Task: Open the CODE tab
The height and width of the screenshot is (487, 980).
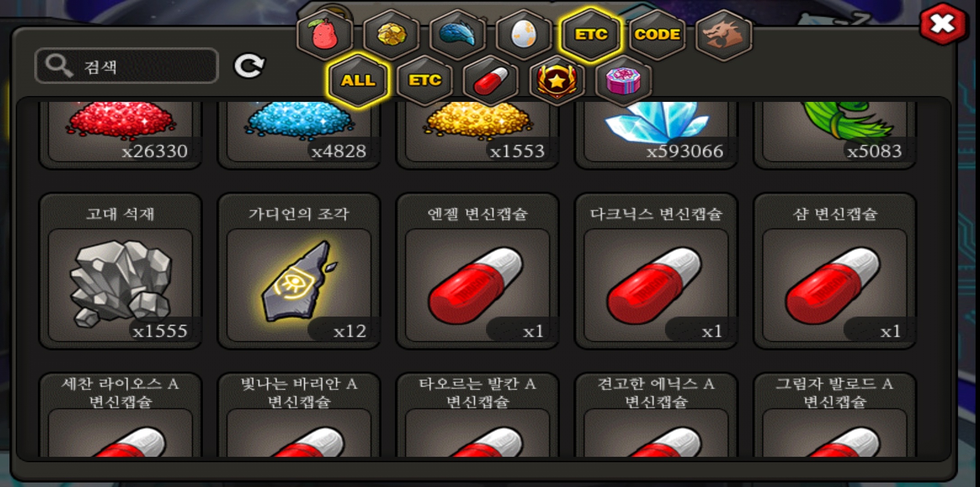Action: click(x=657, y=35)
